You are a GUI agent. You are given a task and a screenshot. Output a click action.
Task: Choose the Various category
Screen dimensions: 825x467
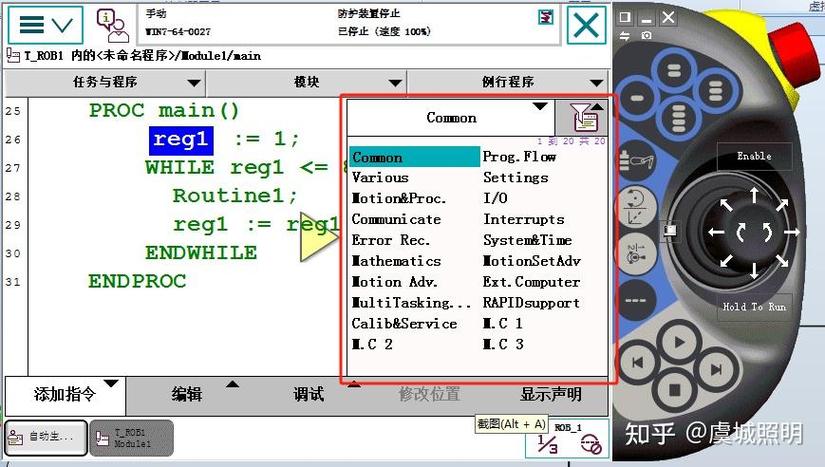pyautogui.click(x=380, y=178)
